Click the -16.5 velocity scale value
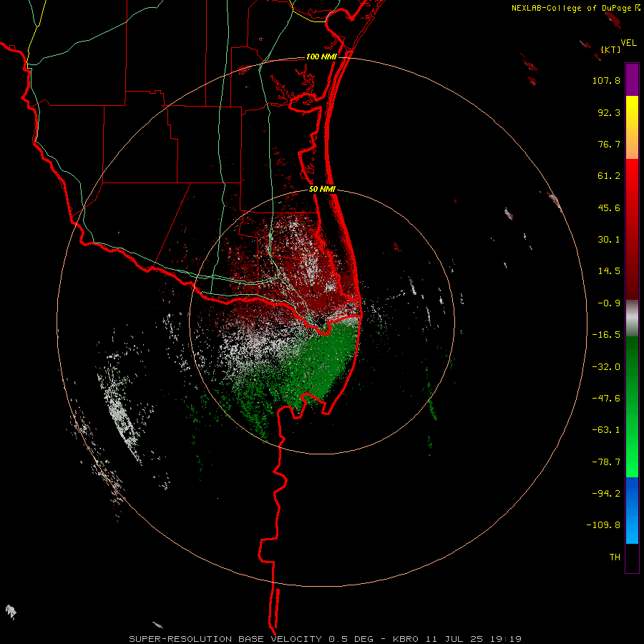The height and width of the screenshot is (644, 644). [x=606, y=335]
